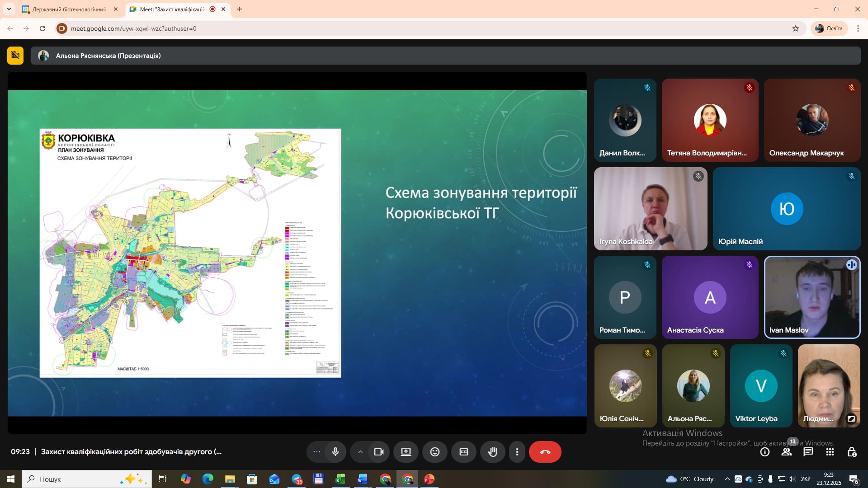
Task: Toggle the camera button
Action: click(x=379, y=452)
